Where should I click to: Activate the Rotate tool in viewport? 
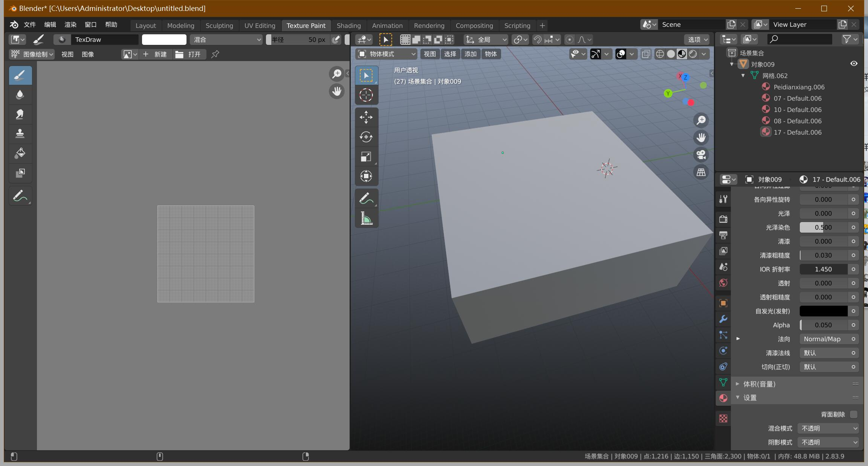pyautogui.click(x=366, y=137)
